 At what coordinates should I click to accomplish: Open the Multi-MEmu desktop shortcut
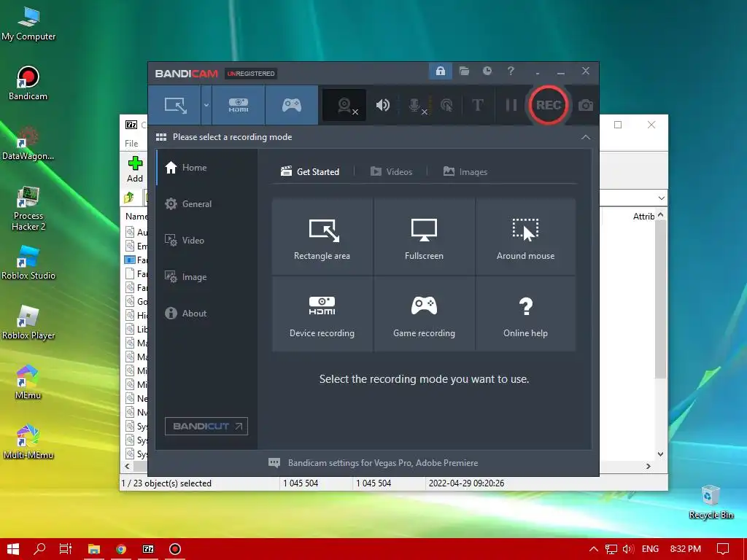pos(28,443)
